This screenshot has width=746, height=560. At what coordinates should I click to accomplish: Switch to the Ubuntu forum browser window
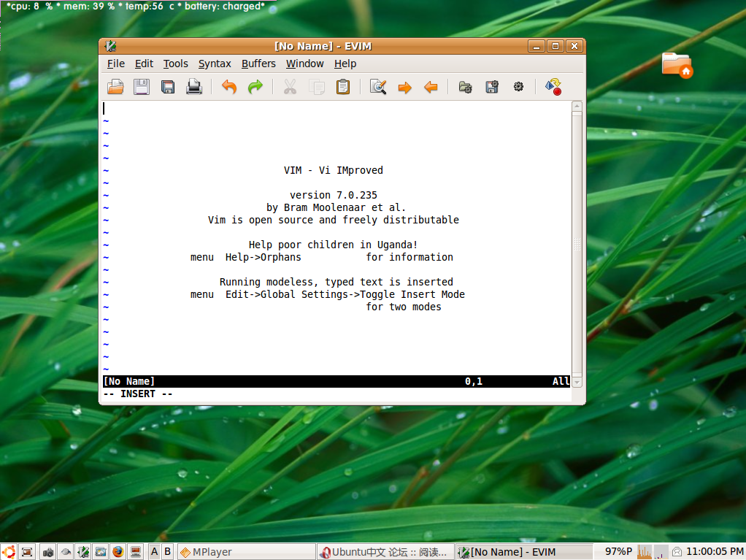click(x=386, y=552)
